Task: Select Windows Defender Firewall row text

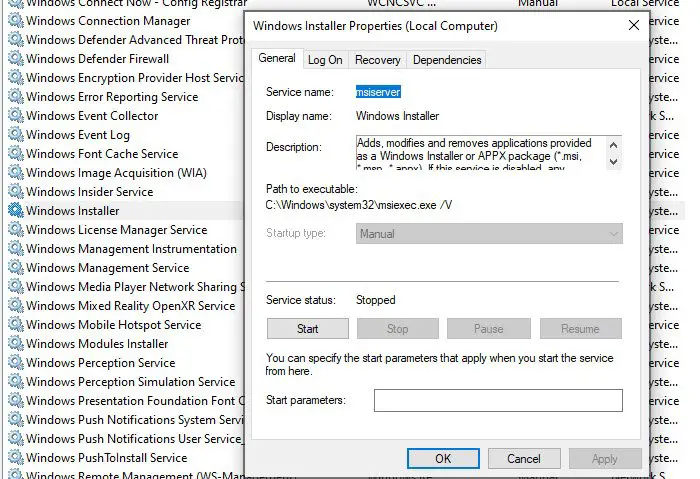Action: (x=97, y=59)
